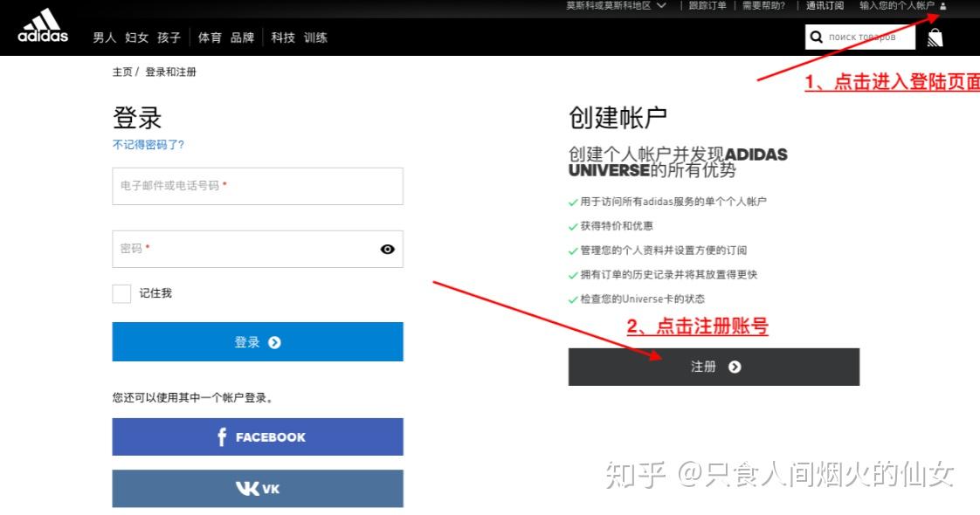
Task: Open the 孩子 menu
Action: (x=169, y=38)
